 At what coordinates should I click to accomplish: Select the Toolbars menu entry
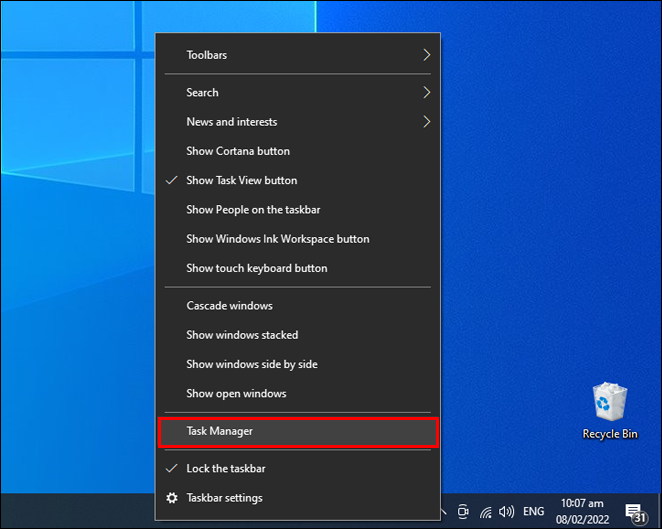point(298,55)
